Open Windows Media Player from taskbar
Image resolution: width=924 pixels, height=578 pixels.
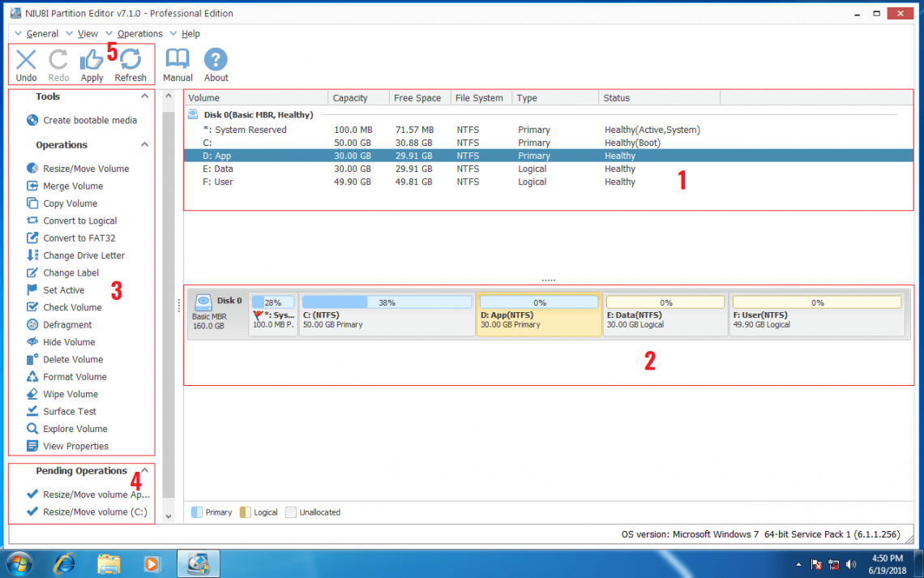click(x=152, y=564)
